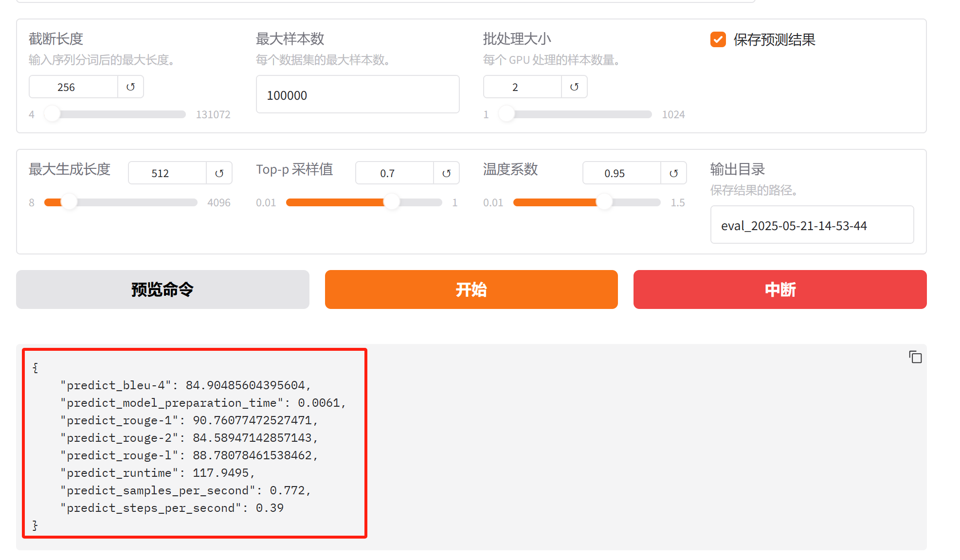Image resolution: width=960 pixels, height=560 pixels.
Task: Uncheck the 保存预测结果 checkbox
Action: (718, 39)
